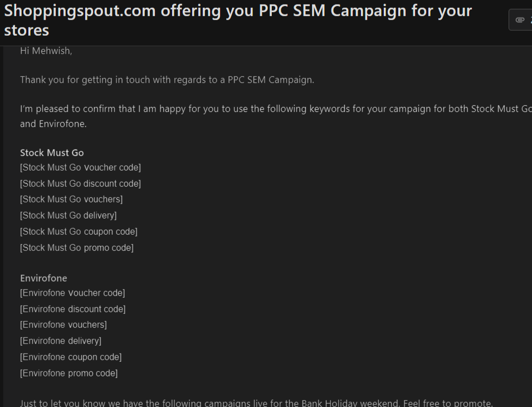Click '[Stock Must Go voucher code]' keyword
Image resolution: width=532 pixels, height=407 pixels.
click(x=80, y=167)
